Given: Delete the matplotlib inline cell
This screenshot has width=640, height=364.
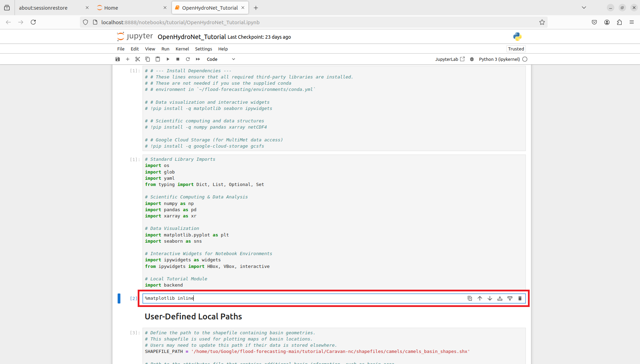Looking at the screenshot, I should [x=520, y=298].
